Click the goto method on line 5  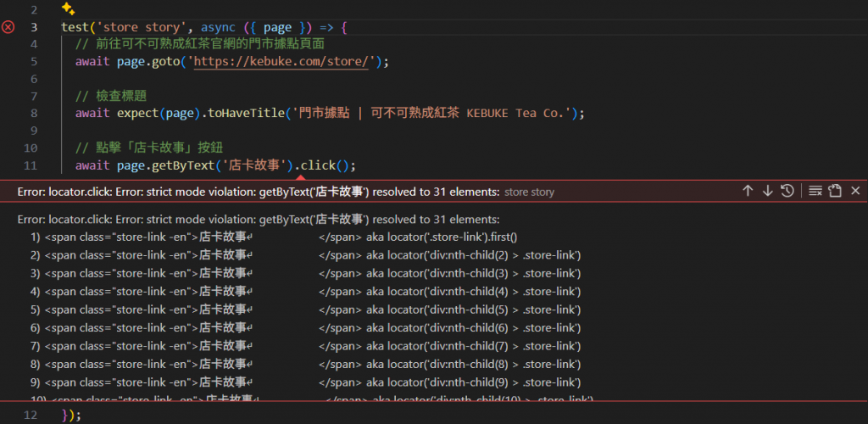(165, 61)
